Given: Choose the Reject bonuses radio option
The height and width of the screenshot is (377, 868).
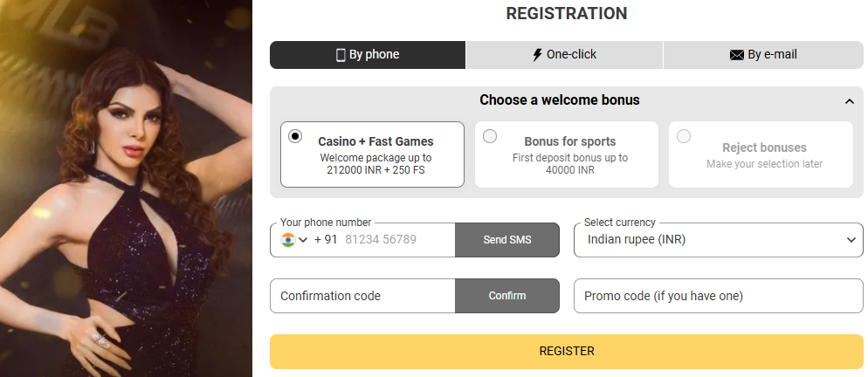Looking at the screenshot, I should tap(684, 136).
